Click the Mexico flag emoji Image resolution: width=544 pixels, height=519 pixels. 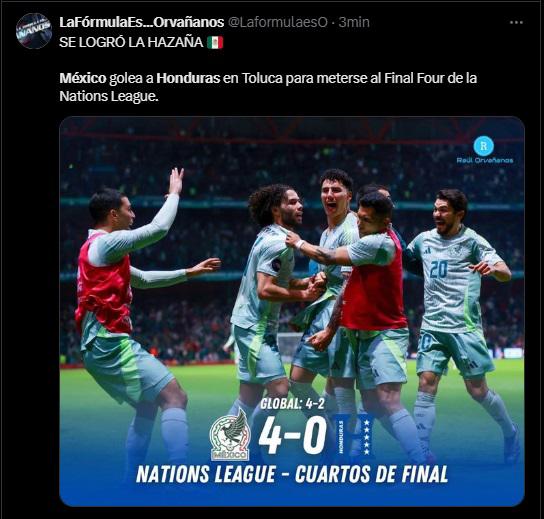(x=215, y=43)
